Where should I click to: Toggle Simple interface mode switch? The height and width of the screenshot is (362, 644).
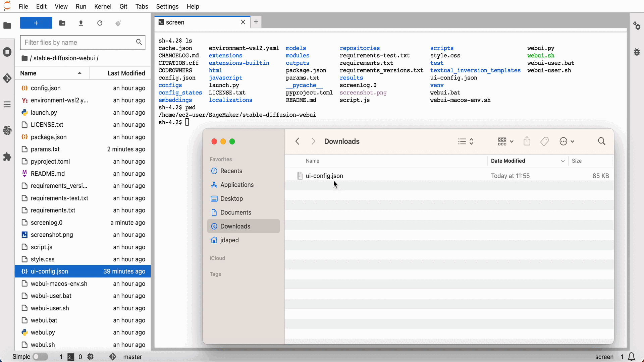pos(40,357)
